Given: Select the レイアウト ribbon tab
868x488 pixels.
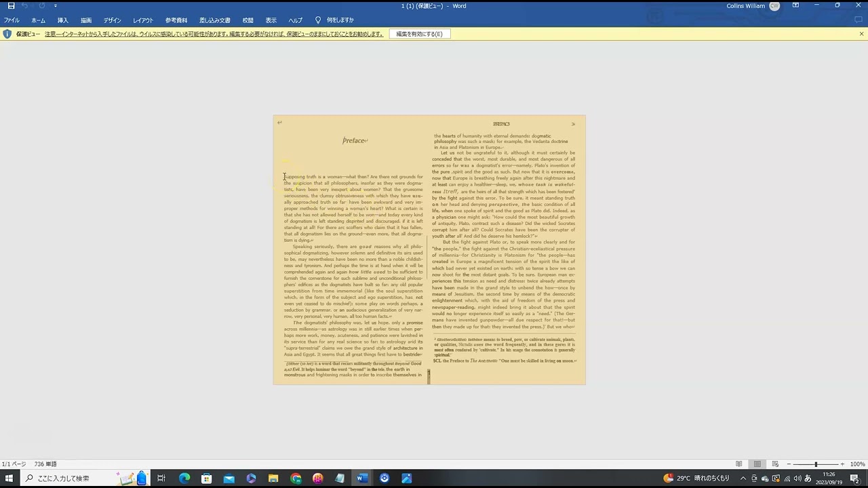Looking at the screenshot, I should click(x=143, y=20).
